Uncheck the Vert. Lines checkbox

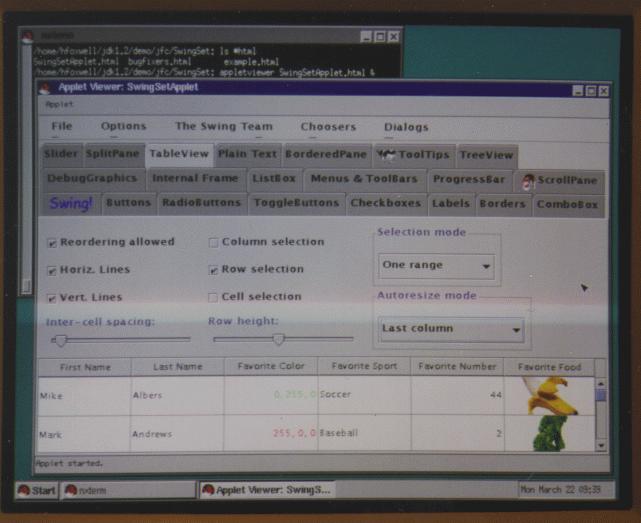(52, 298)
